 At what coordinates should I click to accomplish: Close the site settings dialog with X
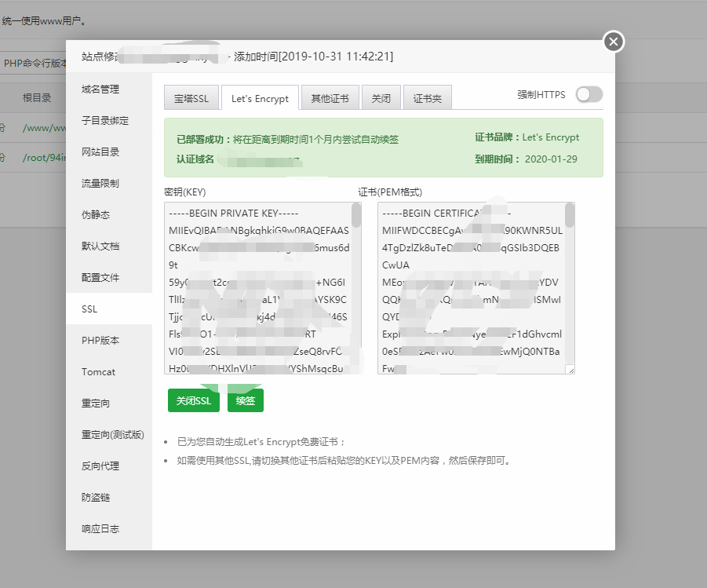tap(613, 42)
